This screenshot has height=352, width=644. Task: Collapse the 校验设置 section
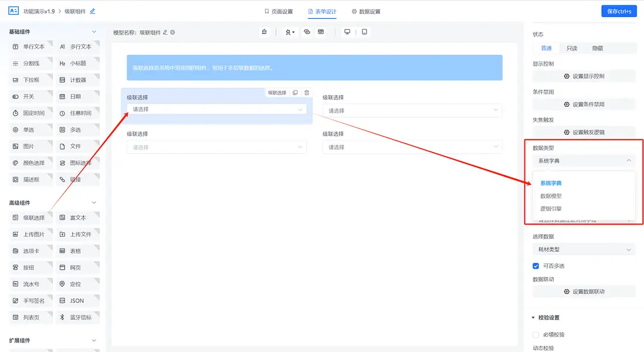[x=533, y=317]
